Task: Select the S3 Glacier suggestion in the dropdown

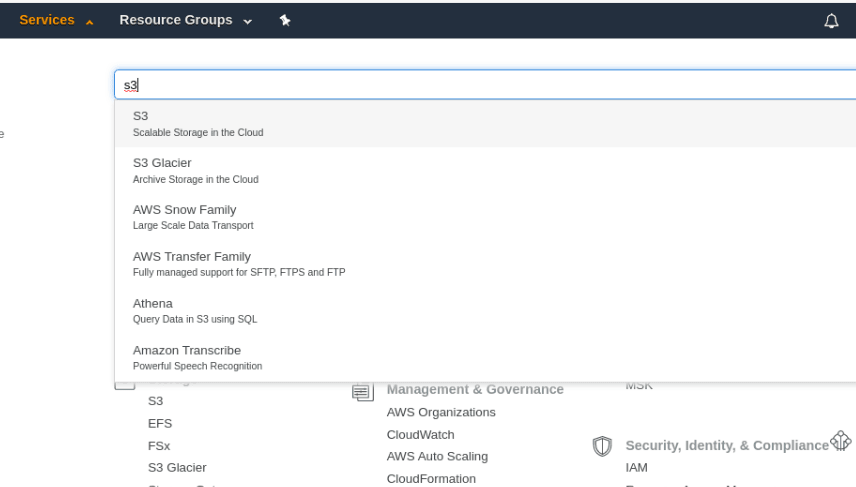Action: click(x=485, y=171)
